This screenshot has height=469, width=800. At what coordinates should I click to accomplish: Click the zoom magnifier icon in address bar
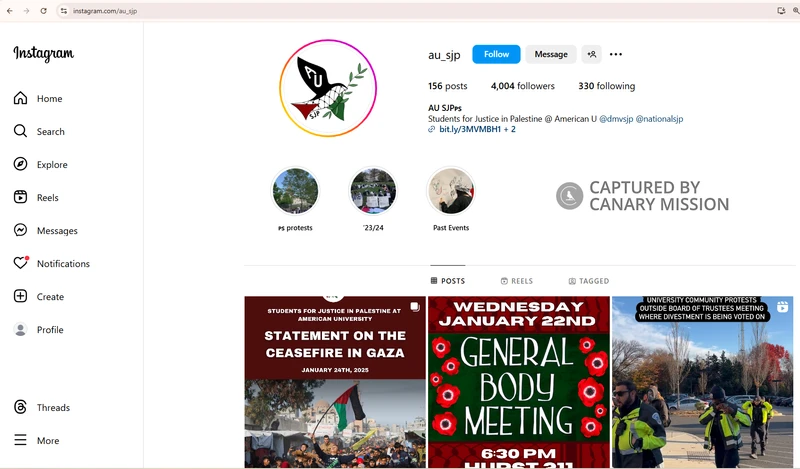pyautogui.click(x=796, y=11)
